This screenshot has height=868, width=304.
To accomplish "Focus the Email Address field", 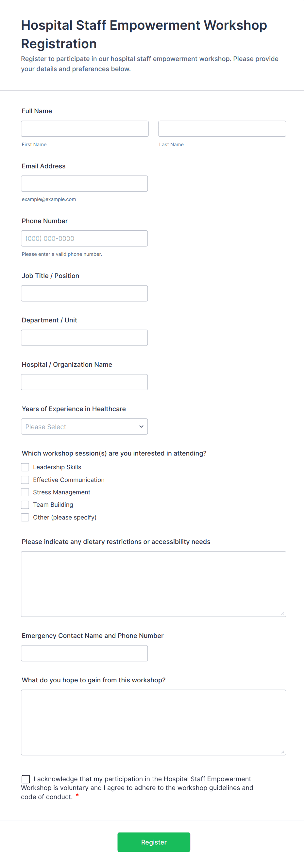I will point(84,184).
